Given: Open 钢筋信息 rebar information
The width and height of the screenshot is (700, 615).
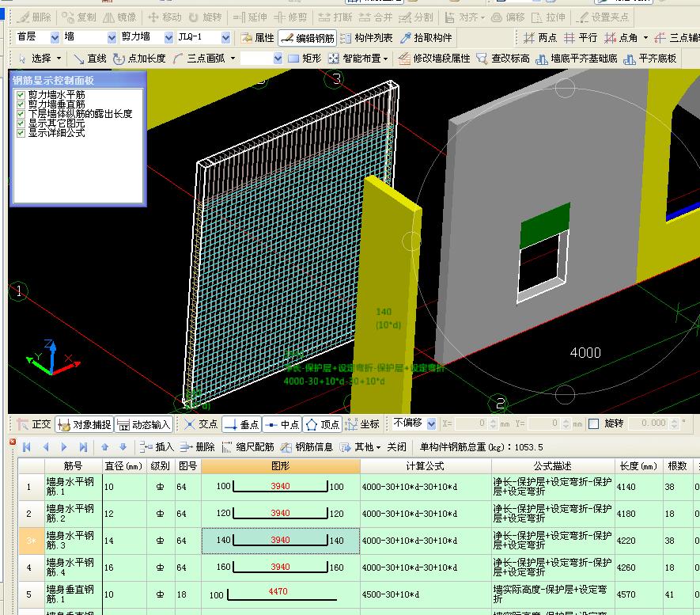Looking at the screenshot, I should pos(307,447).
